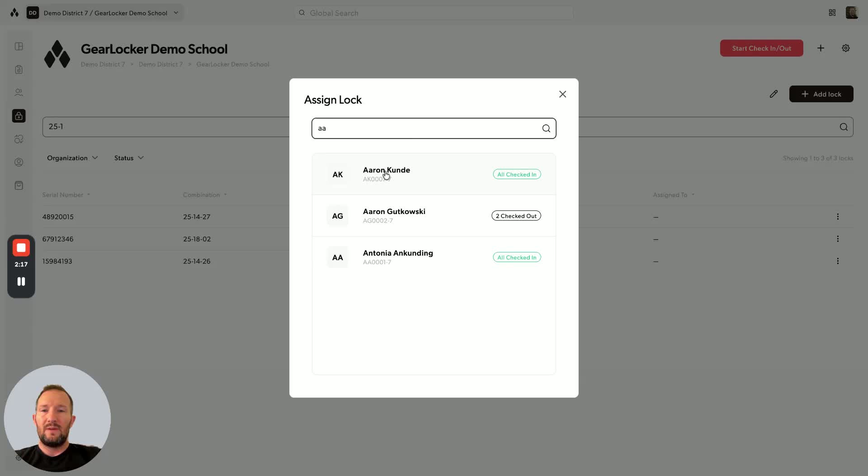
Task: Click the Add lock button
Action: click(821, 94)
